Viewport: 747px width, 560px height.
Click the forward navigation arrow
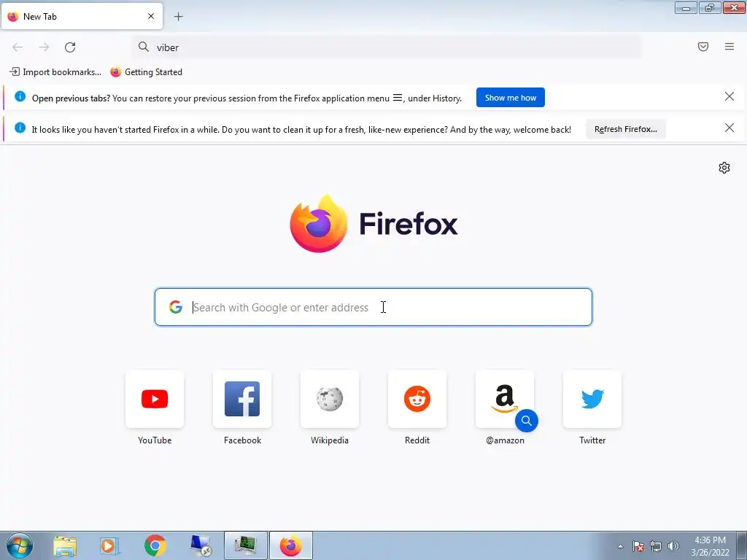44,47
